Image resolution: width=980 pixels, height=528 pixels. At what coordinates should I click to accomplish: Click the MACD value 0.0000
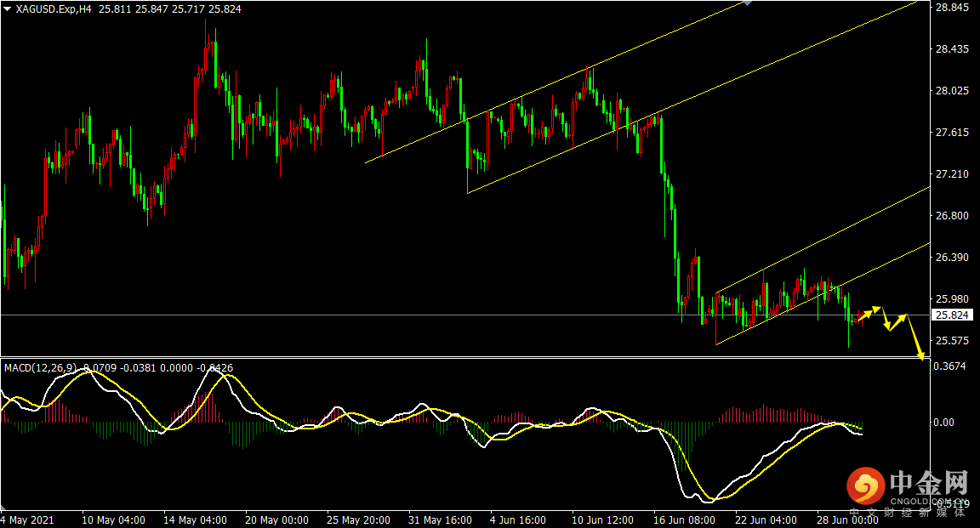pyautogui.click(x=176, y=368)
